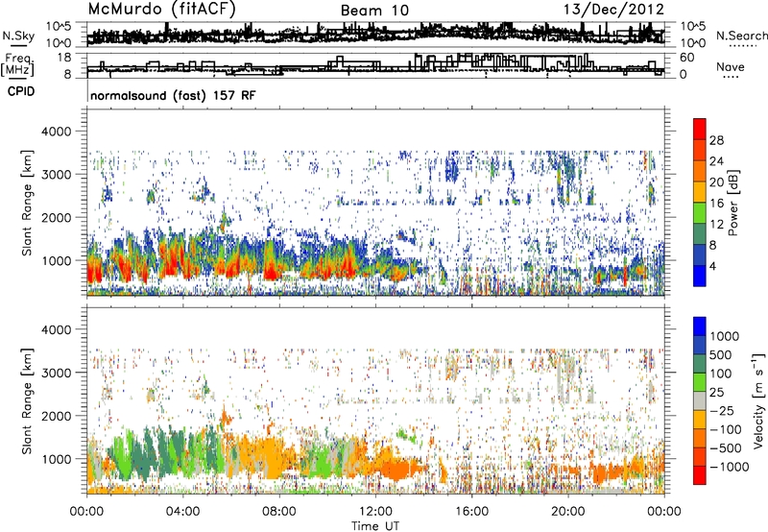This screenshot has width=768, height=532.
Task: Click the 'Freq. [MHz]' axis label
Action: [17, 64]
